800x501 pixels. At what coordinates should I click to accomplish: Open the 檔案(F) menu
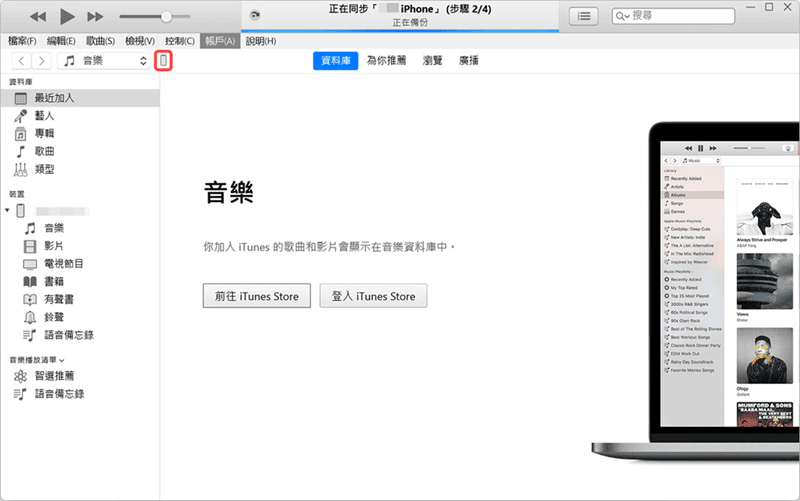tap(22, 41)
